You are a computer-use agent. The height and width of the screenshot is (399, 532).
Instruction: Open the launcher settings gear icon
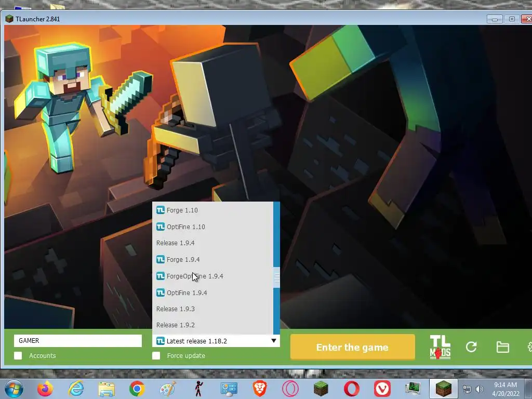pos(529,347)
